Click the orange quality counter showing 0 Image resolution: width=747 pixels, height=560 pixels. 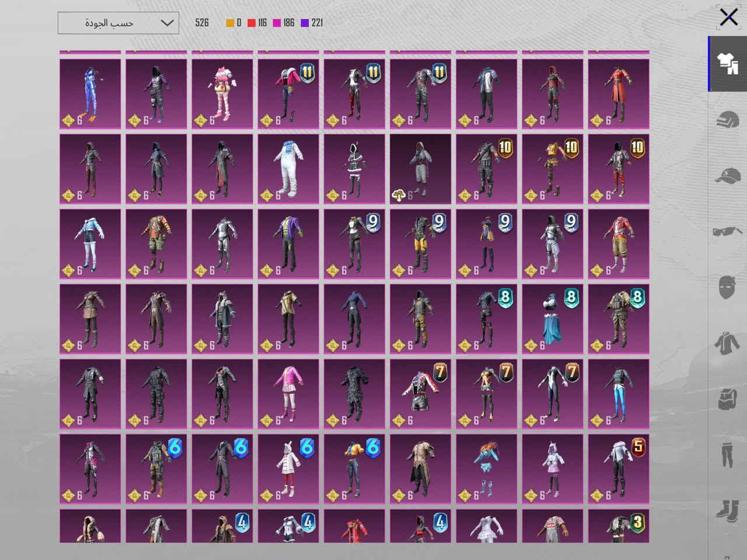coord(234,23)
